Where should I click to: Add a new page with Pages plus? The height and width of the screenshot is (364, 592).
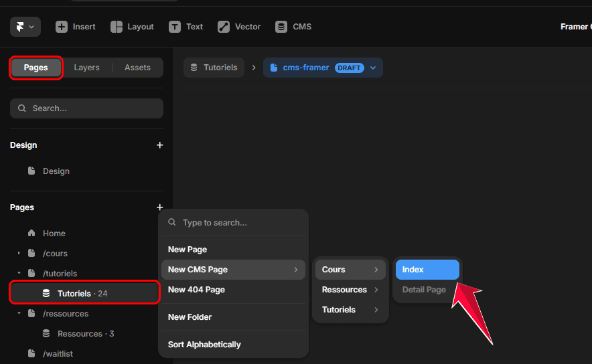tap(159, 207)
